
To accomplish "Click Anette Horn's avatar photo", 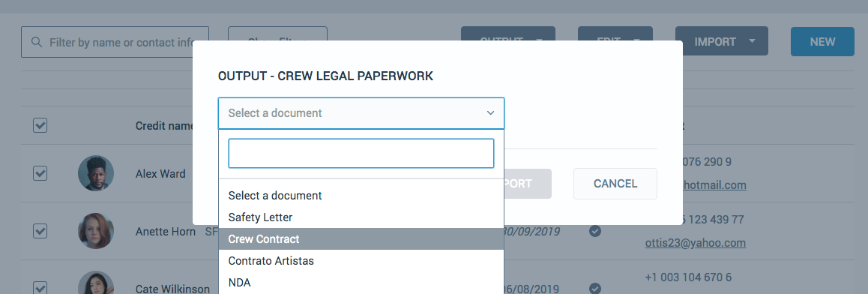I will pos(96,231).
